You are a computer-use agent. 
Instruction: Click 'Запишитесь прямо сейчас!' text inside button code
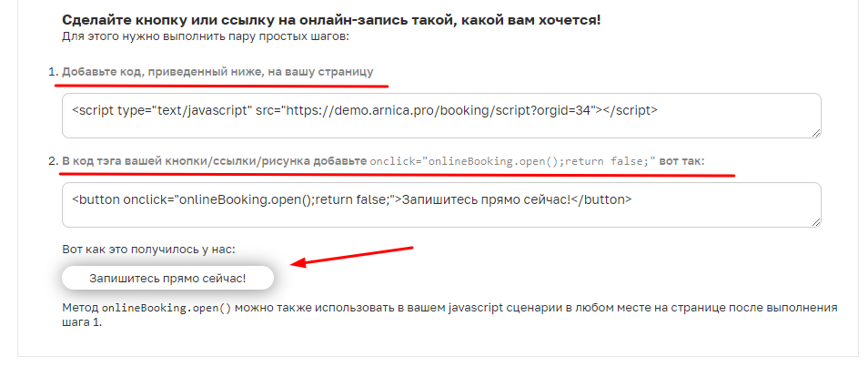[486, 199]
